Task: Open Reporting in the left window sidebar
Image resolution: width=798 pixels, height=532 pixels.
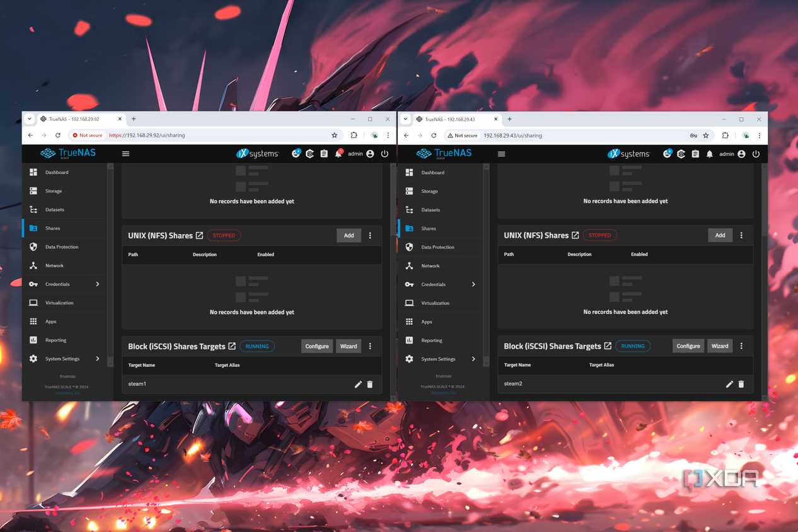Action: [55, 340]
